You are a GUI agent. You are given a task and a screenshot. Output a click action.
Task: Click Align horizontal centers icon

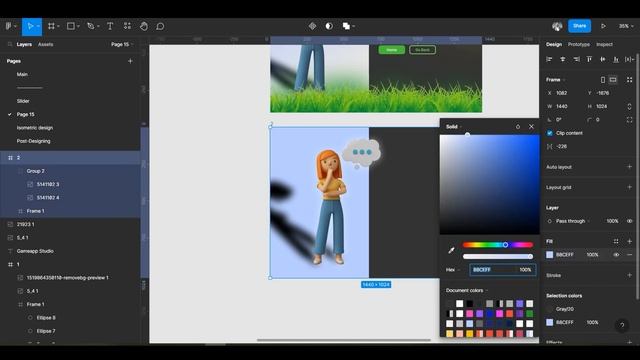click(563, 60)
